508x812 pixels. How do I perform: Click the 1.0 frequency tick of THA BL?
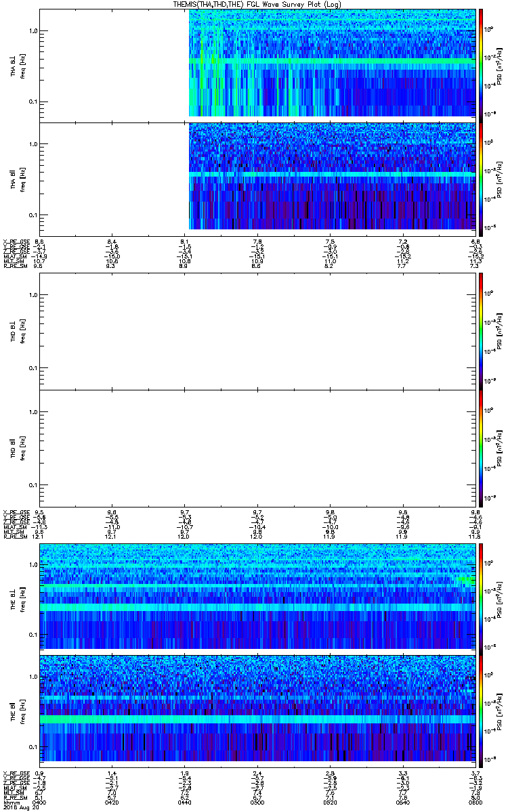pos(33,31)
